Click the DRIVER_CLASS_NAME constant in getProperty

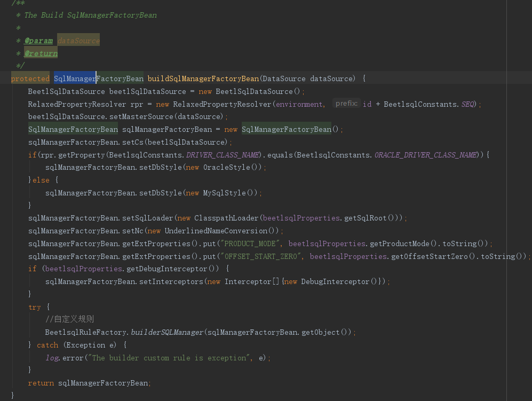(x=222, y=155)
